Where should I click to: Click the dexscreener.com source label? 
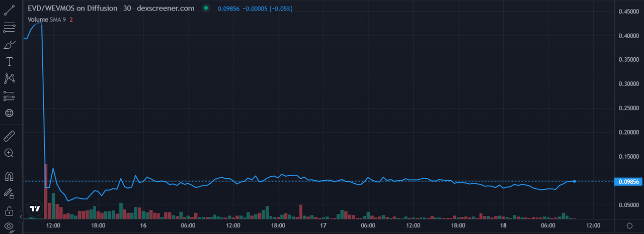(166, 9)
